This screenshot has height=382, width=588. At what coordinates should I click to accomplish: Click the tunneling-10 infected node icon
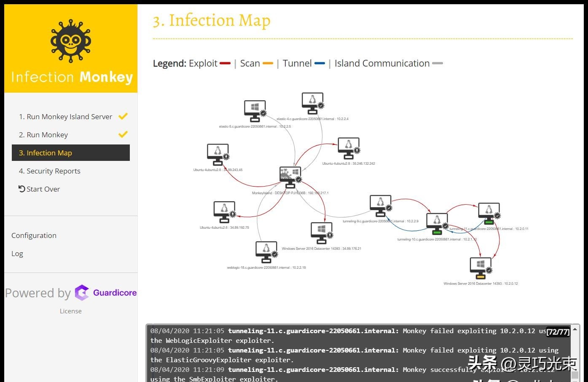(437, 224)
